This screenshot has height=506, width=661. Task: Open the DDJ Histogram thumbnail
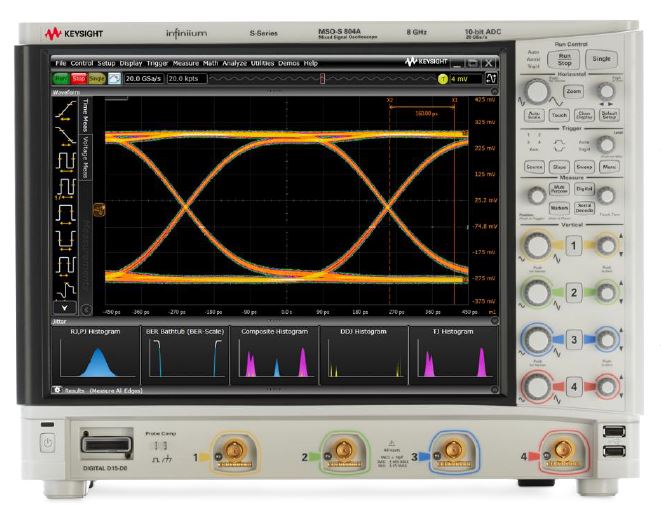coord(363,355)
